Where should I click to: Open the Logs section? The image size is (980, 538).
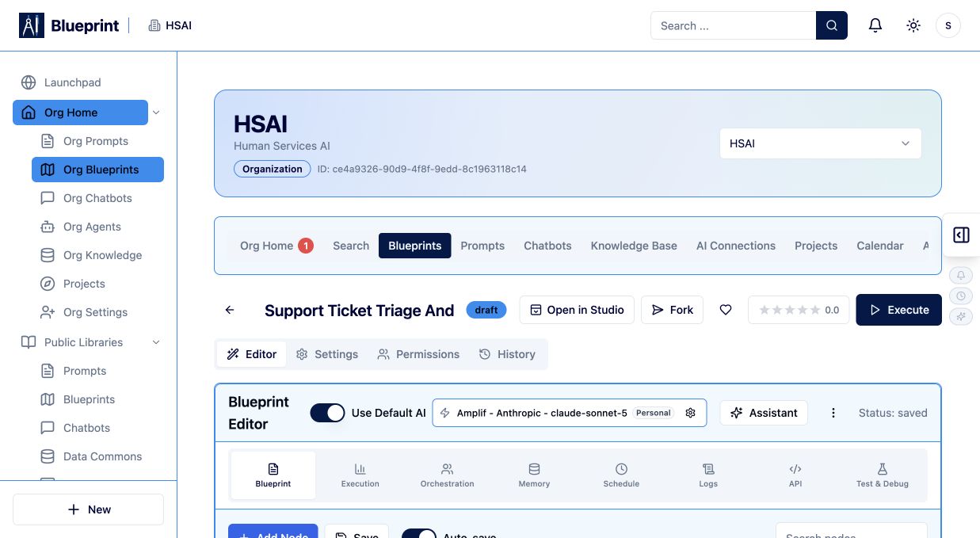(708, 475)
